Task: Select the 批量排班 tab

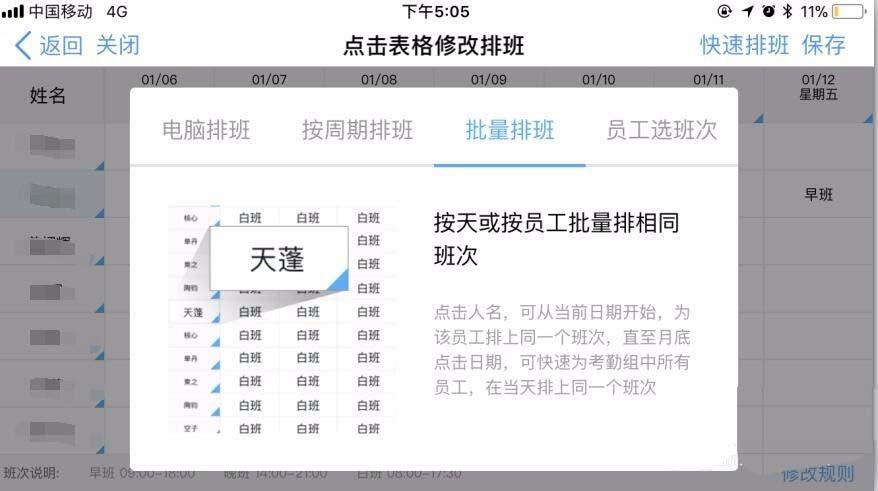Action: click(510, 130)
